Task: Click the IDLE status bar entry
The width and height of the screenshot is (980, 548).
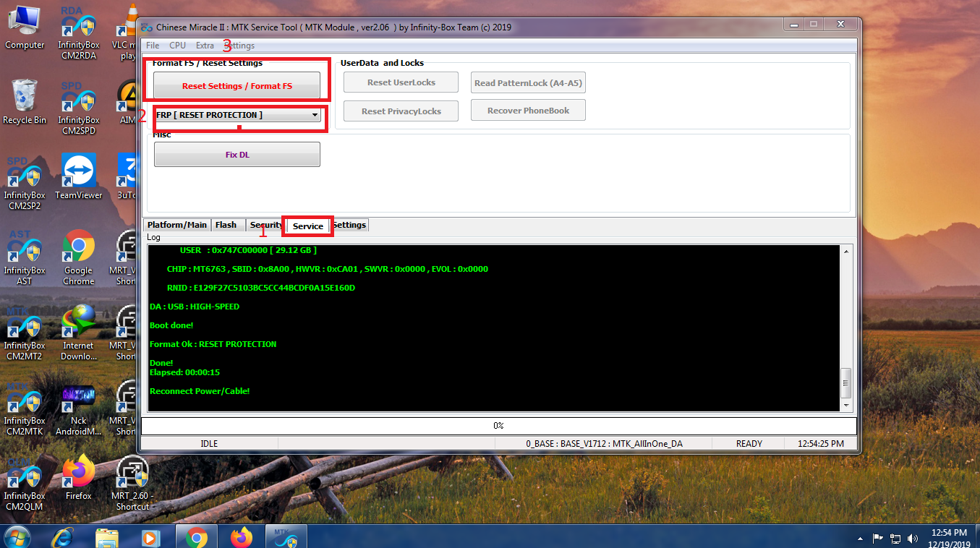Action: point(209,444)
